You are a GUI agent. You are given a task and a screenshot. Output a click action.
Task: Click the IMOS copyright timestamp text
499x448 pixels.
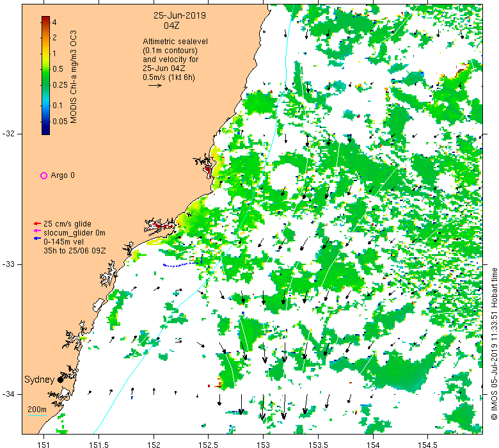click(495, 344)
